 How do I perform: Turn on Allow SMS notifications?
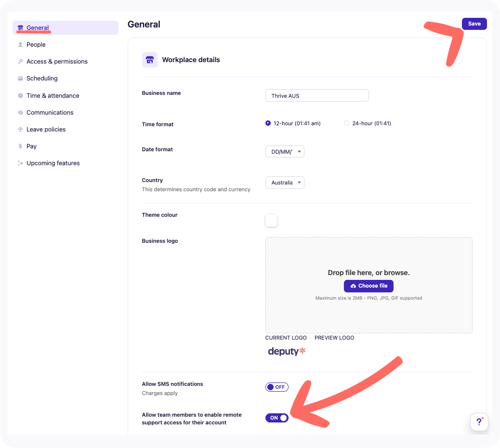point(277,387)
